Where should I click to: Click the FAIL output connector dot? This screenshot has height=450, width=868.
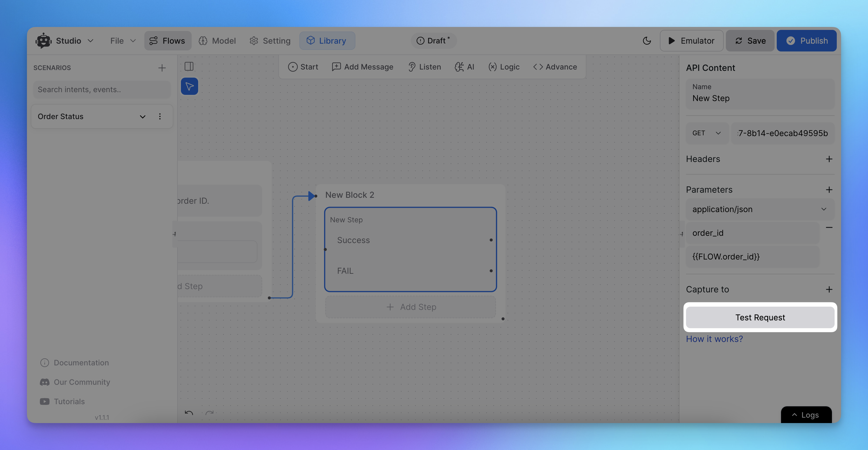[x=491, y=271]
